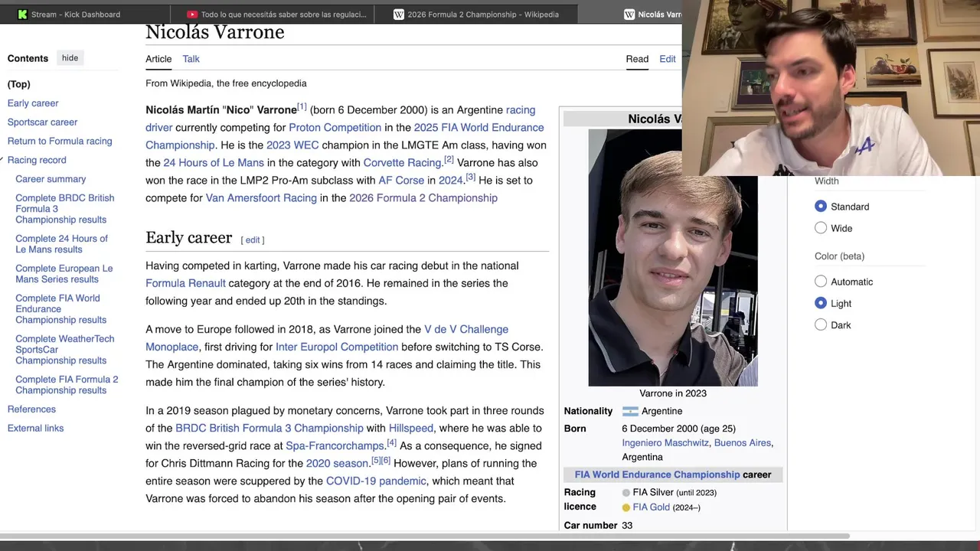This screenshot has height=551, width=980.
Task: Open the 24 Hours of Le Mans link
Action: tap(214, 163)
